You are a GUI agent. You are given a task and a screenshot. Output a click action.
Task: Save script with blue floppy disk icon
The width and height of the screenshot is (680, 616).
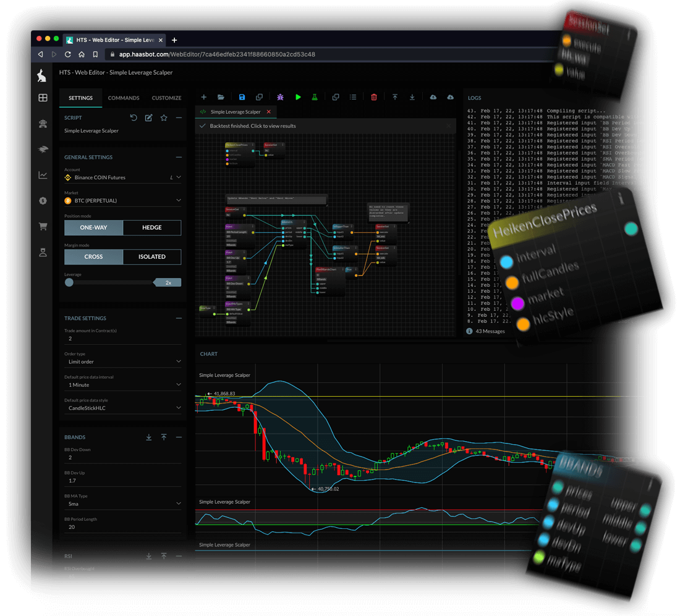pos(242,98)
